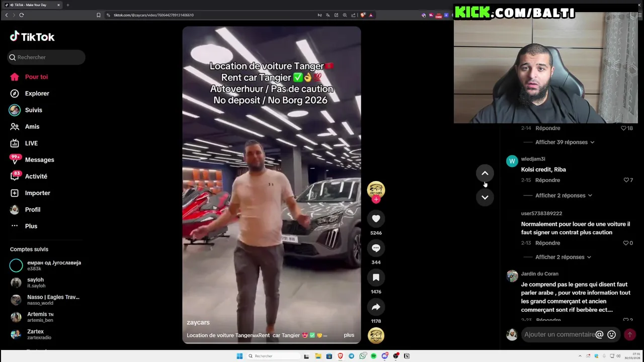Go to the Pour toi feed
644x362 pixels.
(29, 77)
